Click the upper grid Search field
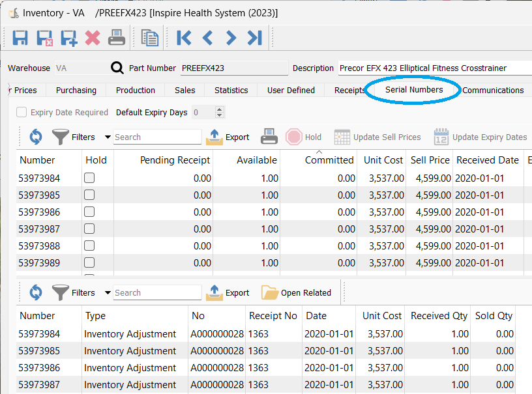Image resolution: width=532 pixels, height=394 pixels. 157,137
